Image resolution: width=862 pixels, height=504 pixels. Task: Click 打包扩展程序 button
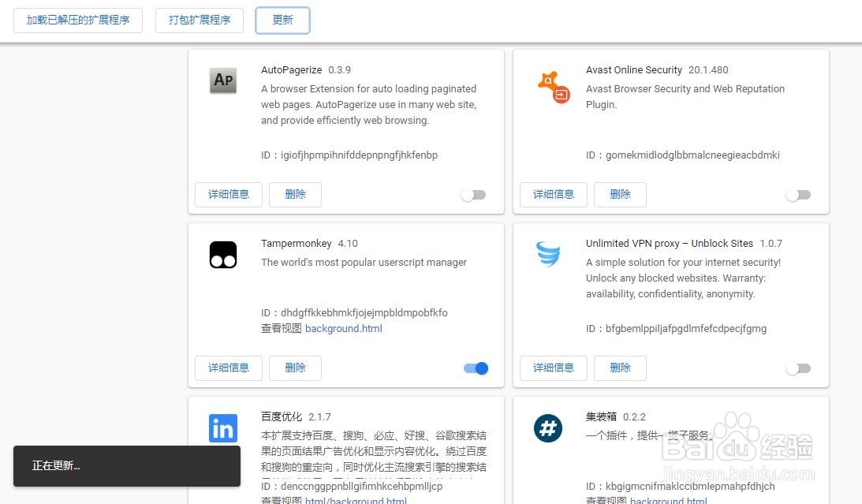tap(200, 21)
